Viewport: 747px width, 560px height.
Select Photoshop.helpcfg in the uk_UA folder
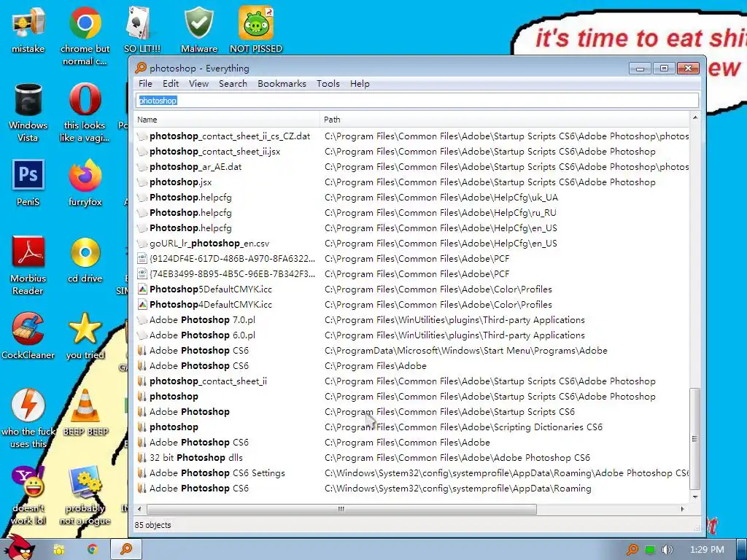(412, 197)
